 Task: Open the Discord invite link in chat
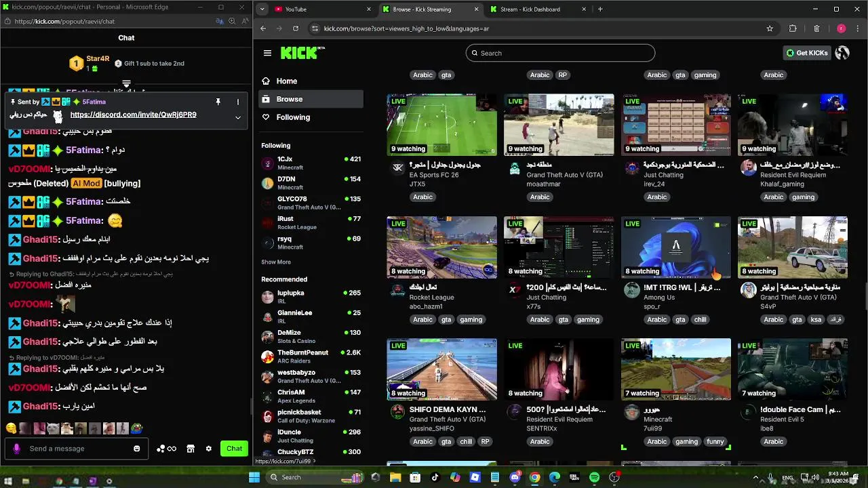click(x=133, y=115)
